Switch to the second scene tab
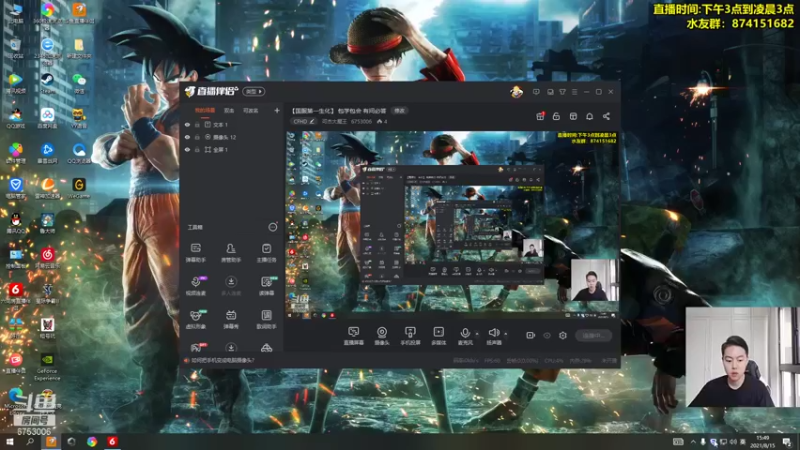 coord(229,110)
